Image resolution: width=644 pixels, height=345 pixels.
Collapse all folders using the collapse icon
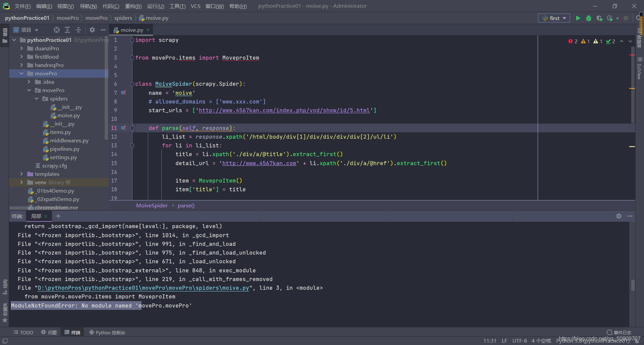tap(78, 30)
